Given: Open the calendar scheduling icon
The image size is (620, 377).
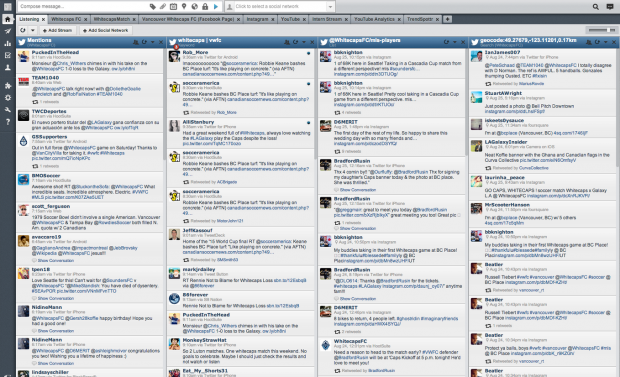Looking at the screenshot, I should [x=173, y=6].
